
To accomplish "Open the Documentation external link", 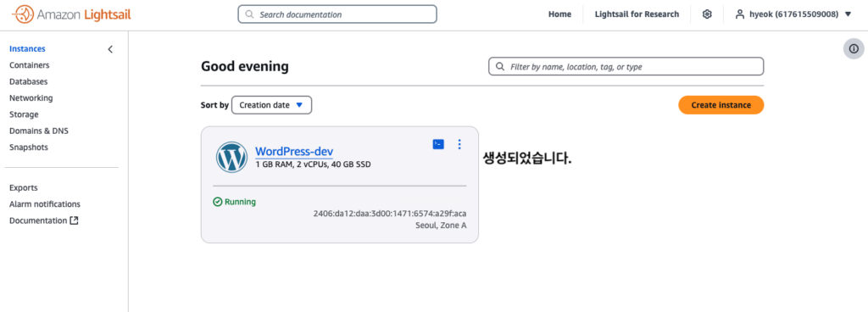I will click(x=44, y=220).
